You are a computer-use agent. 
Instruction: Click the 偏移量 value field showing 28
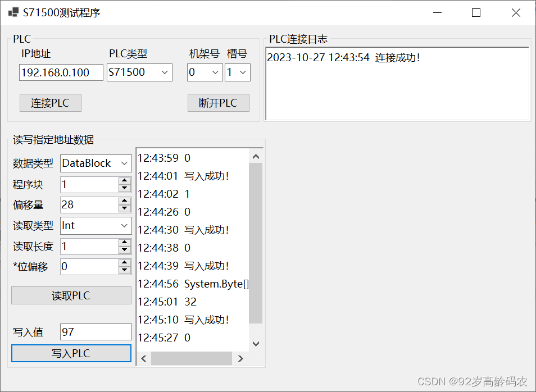(89, 205)
